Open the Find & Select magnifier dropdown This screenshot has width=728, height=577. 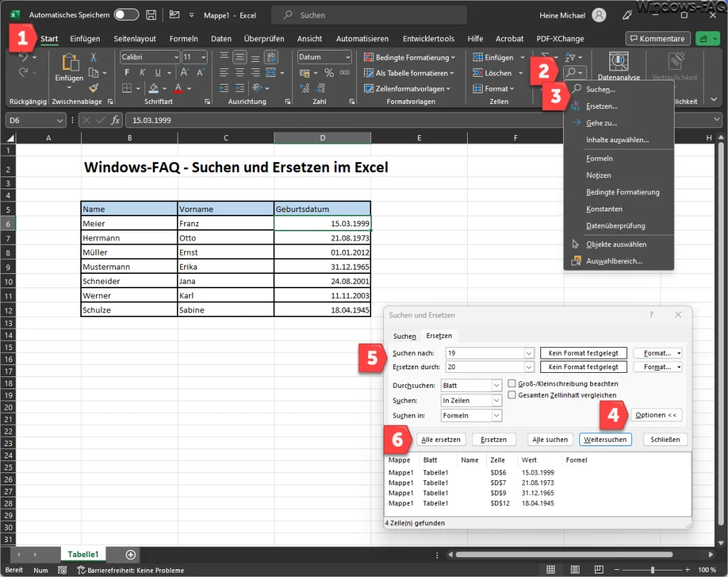574,73
